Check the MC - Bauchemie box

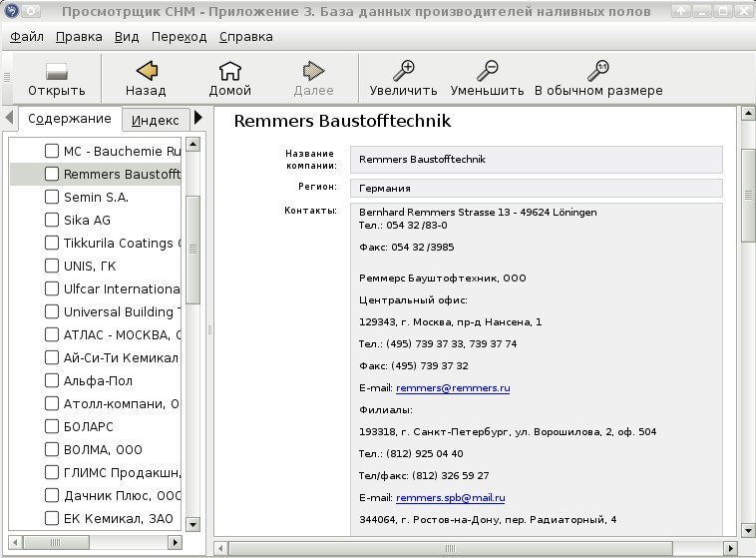(x=52, y=151)
